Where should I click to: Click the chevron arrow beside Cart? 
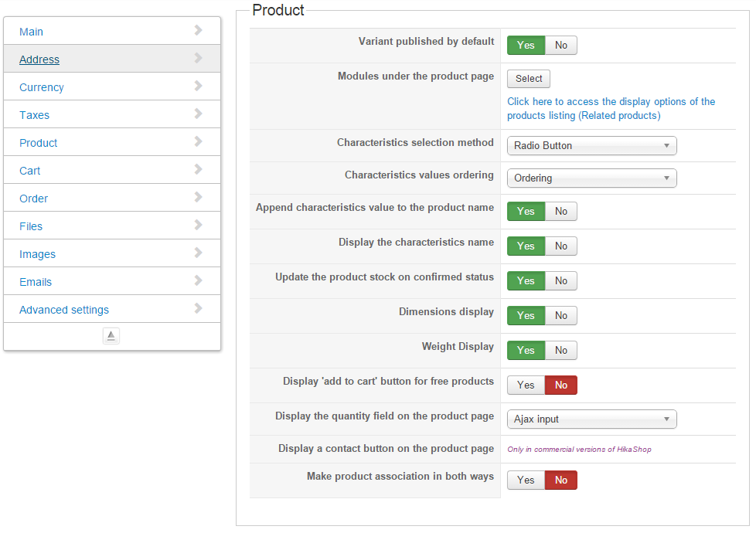coord(199,170)
